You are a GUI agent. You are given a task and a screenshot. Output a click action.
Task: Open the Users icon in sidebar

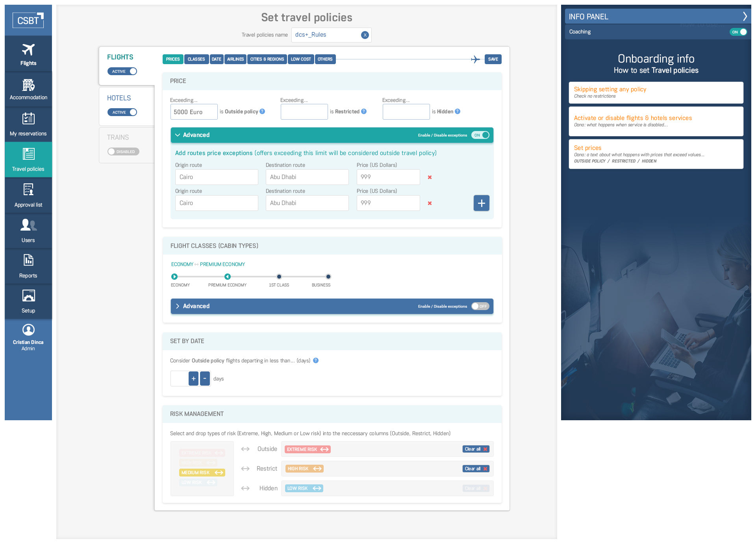tap(28, 225)
